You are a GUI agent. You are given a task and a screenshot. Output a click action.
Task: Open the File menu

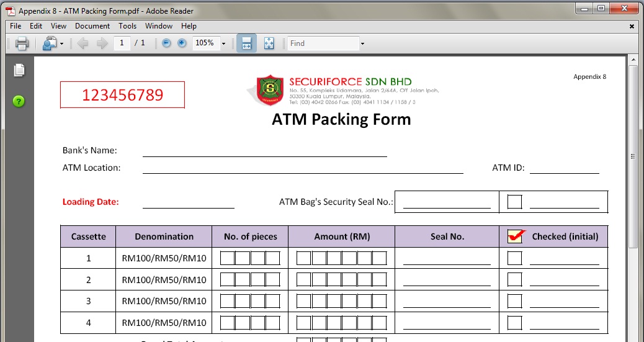point(16,26)
